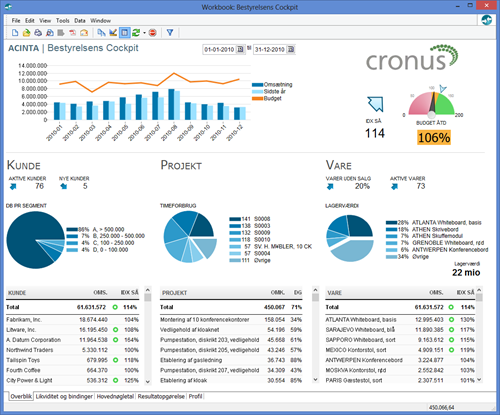Open the dropdown arrow next to refresh
This screenshot has width=500, height=415.
coord(144,33)
